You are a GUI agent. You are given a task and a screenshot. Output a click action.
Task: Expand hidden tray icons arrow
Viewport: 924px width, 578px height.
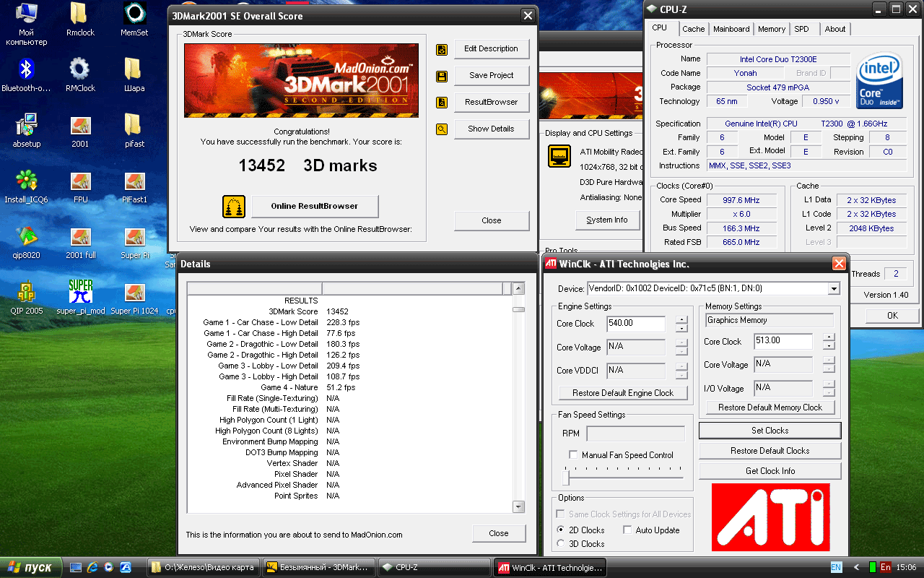856,567
